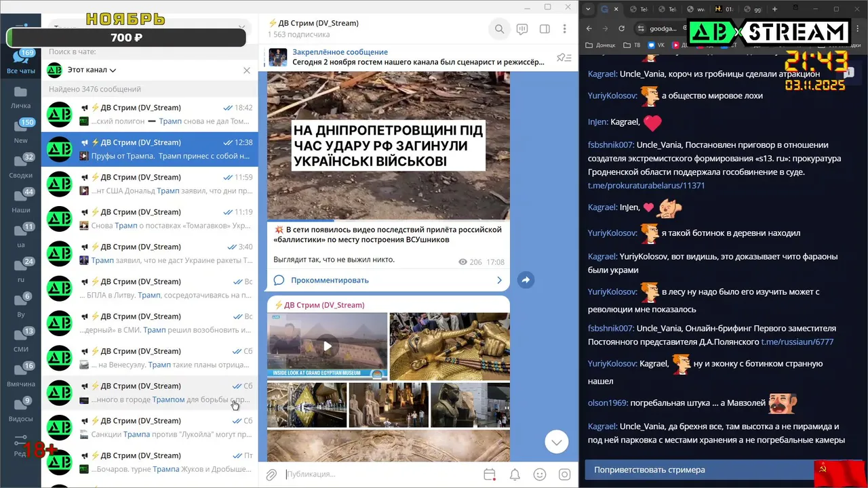Open the VK bookmark

(x=655, y=45)
